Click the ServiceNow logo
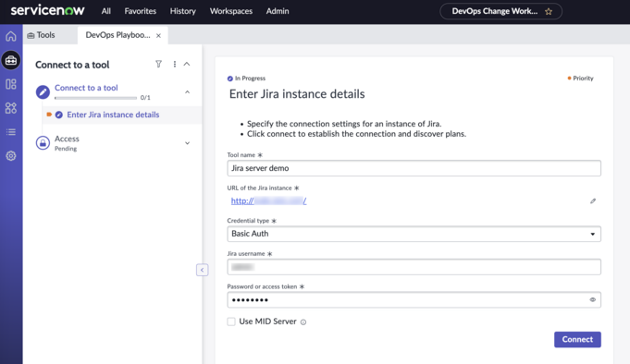This screenshot has width=630, height=364. (x=47, y=11)
